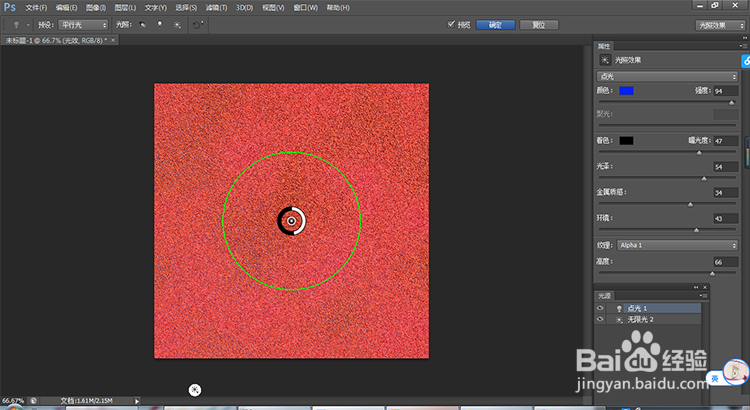Select the 属性 properties tab
Viewport: 750px width, 410px height.
point(604,46)
